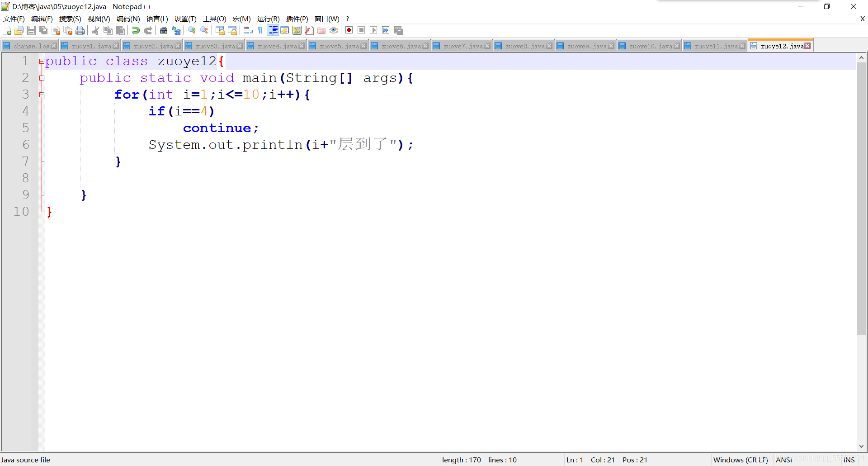Switch to the zuoye5.java tab
The width and height of the screenshot is (868, 466).
[x=337, y=46]
